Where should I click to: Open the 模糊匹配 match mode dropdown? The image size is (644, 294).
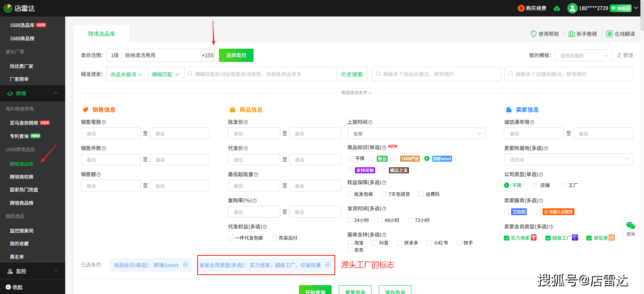coord(166,74)
